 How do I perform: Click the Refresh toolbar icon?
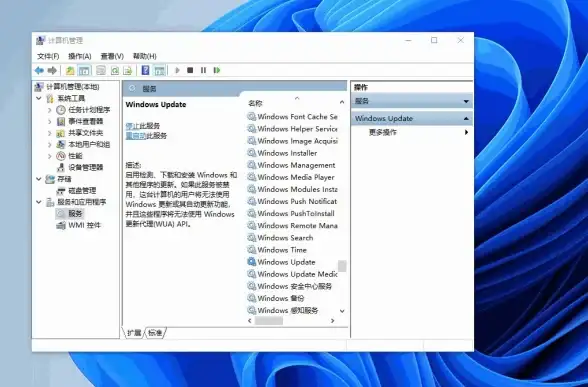pos(114,70)
